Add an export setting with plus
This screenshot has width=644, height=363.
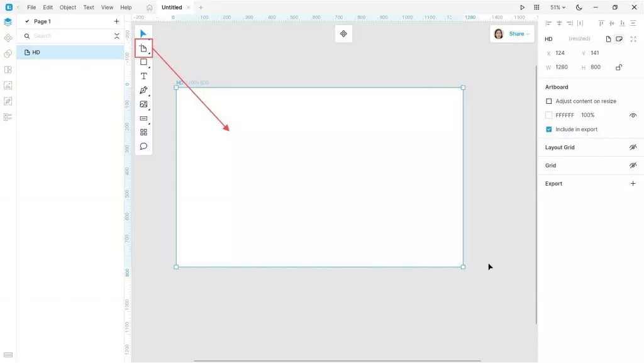(633, 184)
